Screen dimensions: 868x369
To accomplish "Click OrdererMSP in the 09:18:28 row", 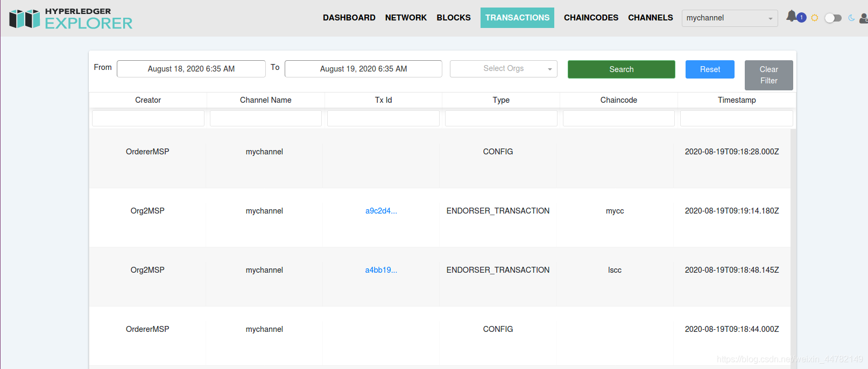I will click(147, 152).
